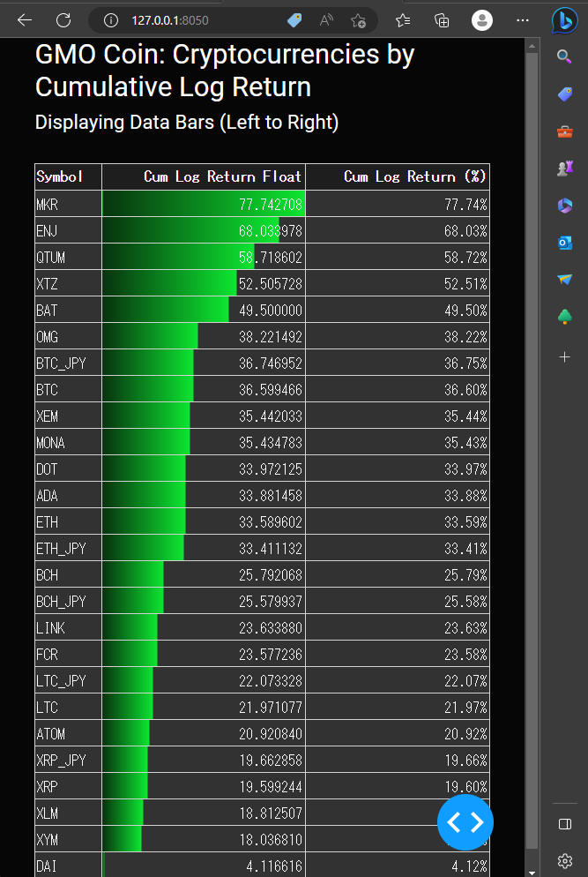Screen dimensions: 588x877
Task: Open browser Collections icon
Action: coord(443,20)
